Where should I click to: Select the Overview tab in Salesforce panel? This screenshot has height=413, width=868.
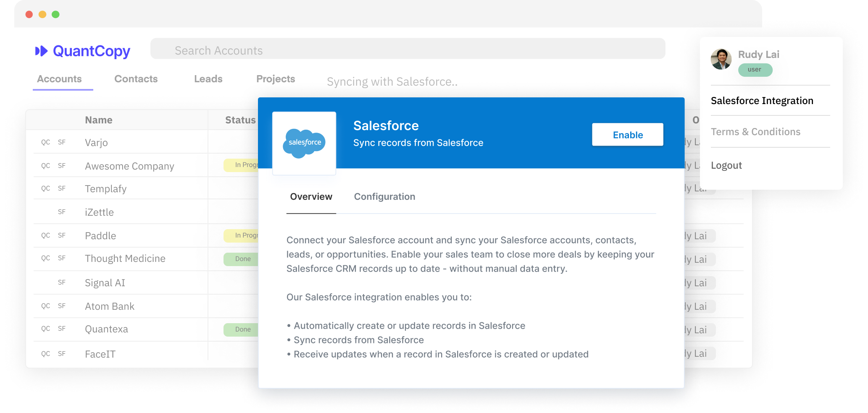311,196
